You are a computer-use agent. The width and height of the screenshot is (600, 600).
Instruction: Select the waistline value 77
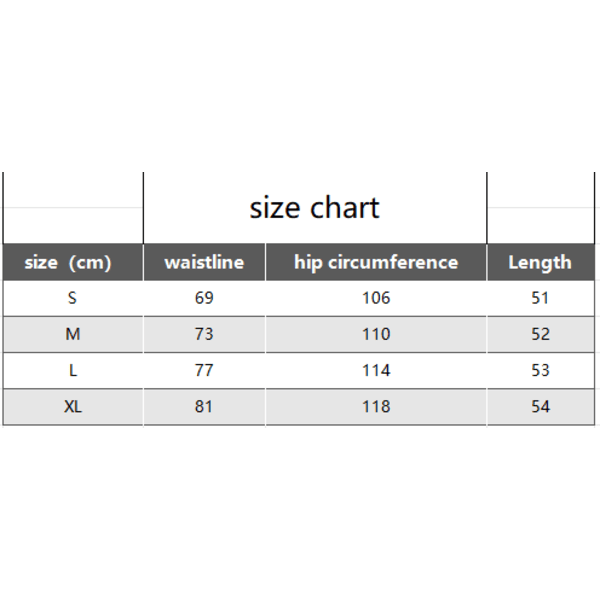(204, 370)
